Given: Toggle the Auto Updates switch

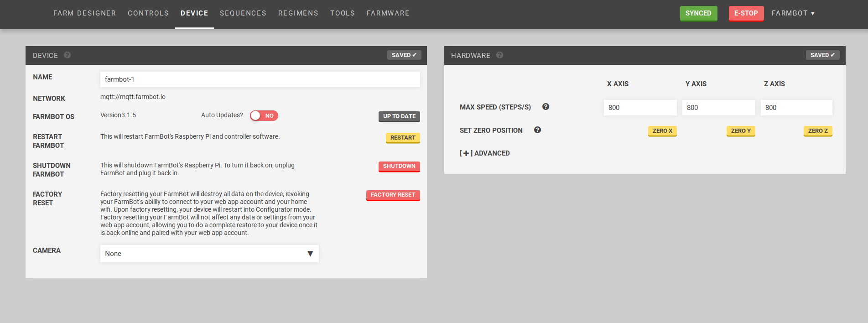Looking at the screenshot, I should click(x=264, y=115).
